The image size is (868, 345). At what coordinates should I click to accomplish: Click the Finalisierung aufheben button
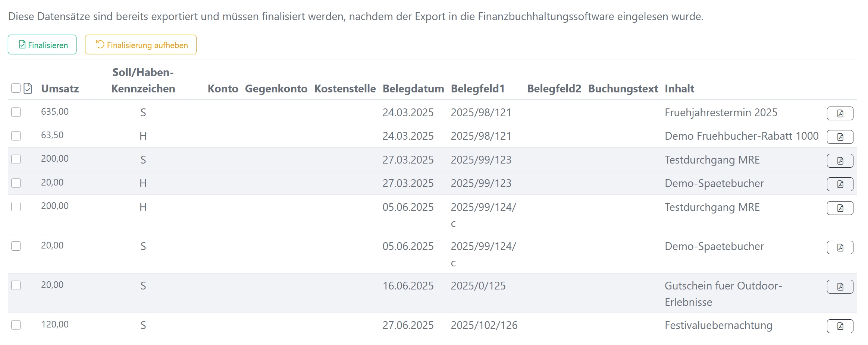(x=141, y=45)
